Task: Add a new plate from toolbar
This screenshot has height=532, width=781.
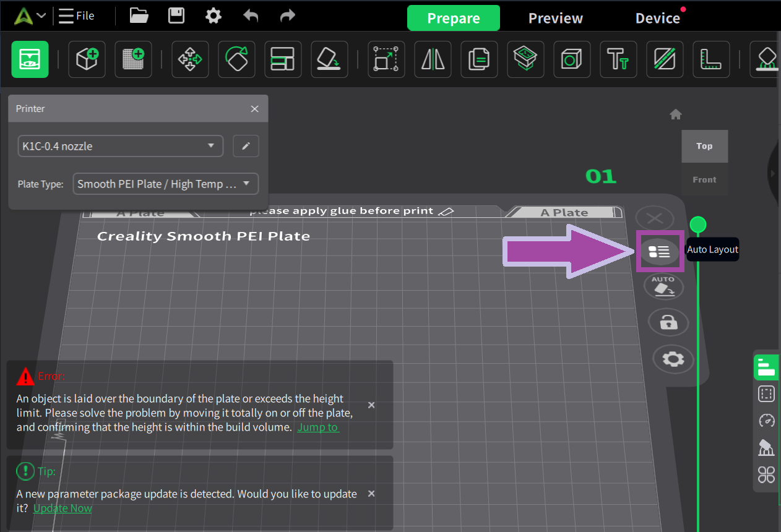Action: 133,59
